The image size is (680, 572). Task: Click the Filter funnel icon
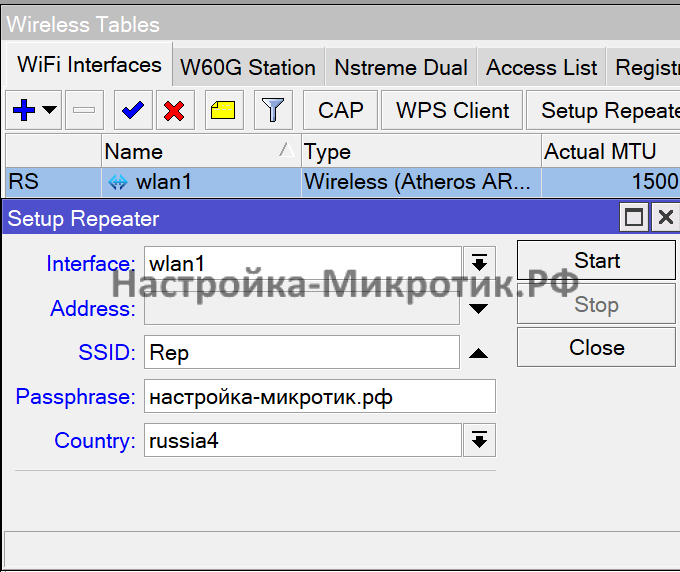273,110
